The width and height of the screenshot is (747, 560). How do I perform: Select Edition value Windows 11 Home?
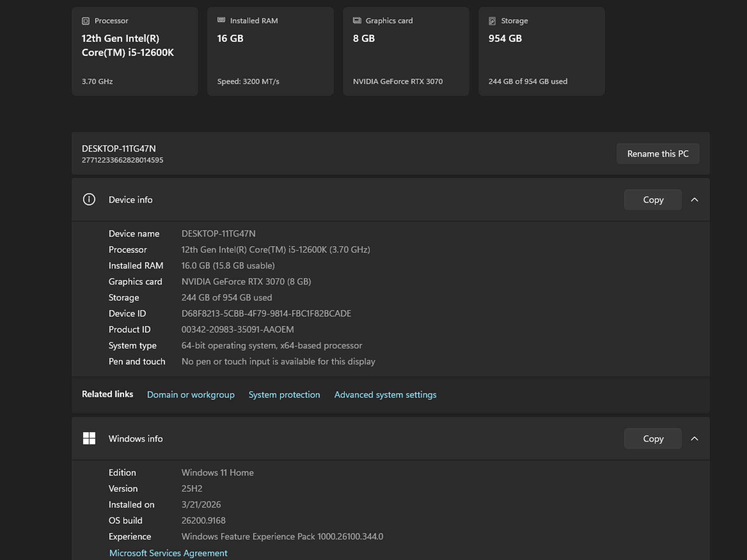tap(217, 472)
